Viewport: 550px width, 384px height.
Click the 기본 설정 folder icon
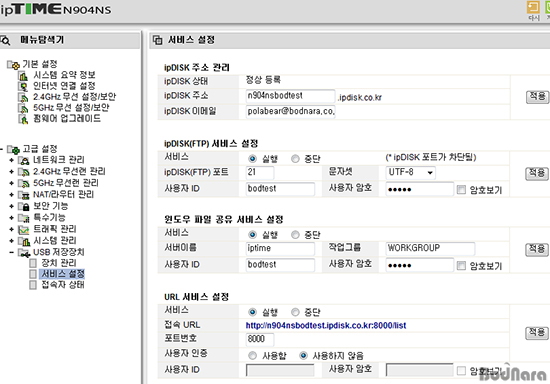pyautogui.click(x=14, y=65)
